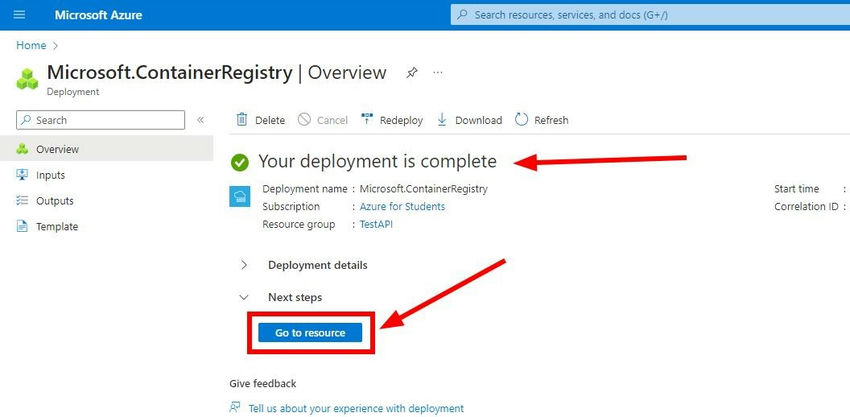Click the Cancel toolbar button

click(323, 120)
